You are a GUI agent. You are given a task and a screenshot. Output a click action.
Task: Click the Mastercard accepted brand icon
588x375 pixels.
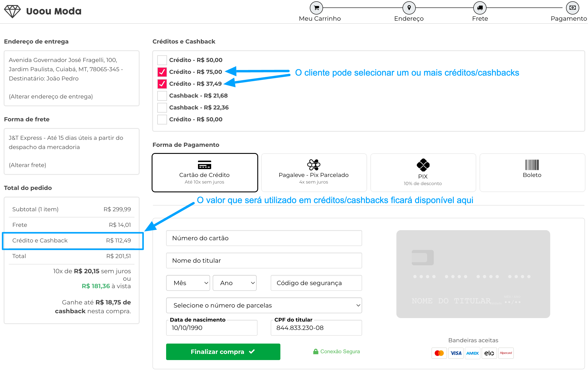439,353
